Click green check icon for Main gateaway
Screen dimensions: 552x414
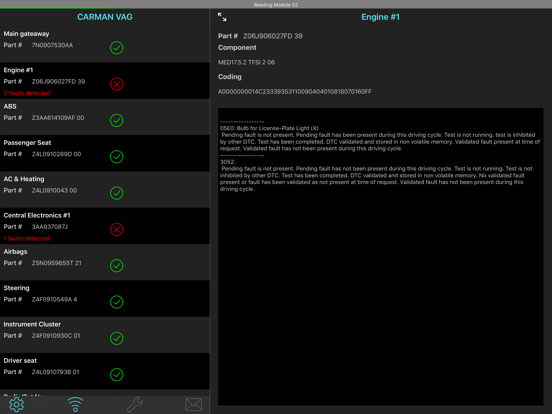(117, 48)
